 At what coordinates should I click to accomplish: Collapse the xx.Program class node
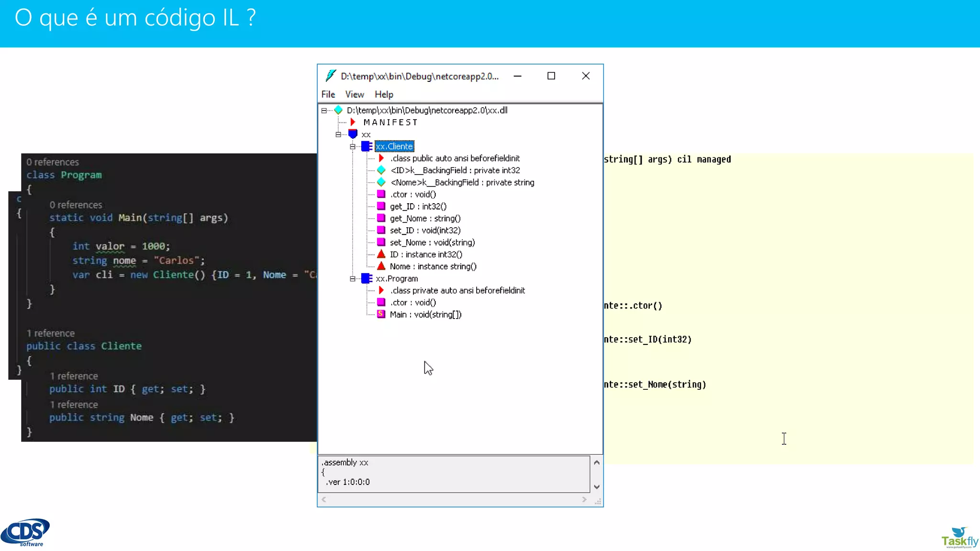353,278
